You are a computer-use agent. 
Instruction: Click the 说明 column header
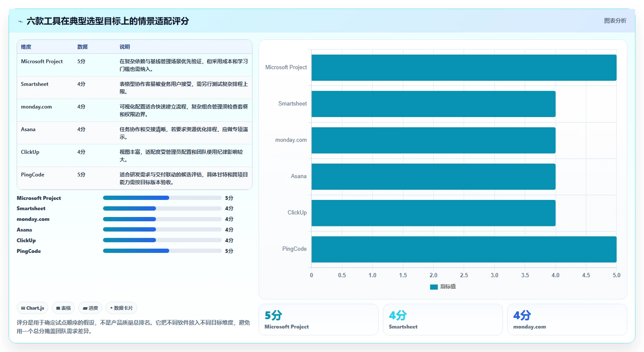pos(125,47)
